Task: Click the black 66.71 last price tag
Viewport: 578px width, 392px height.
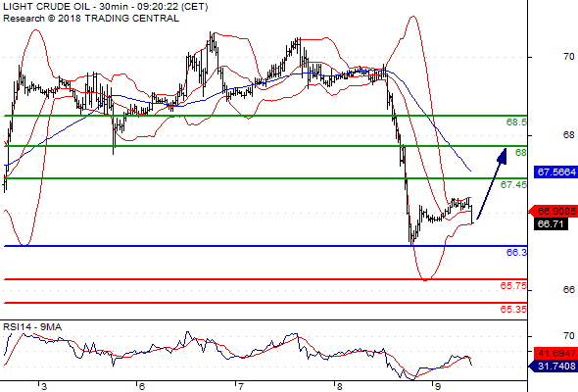Action: click(x=551, y=224)
